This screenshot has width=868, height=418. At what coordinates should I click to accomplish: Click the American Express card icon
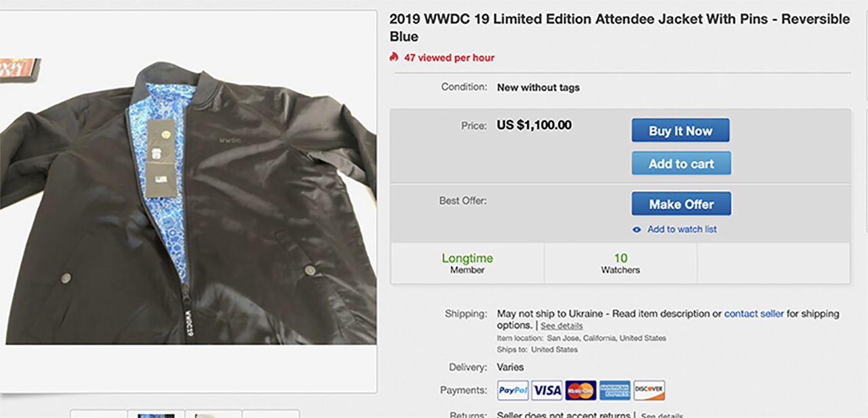pos(615,390)
